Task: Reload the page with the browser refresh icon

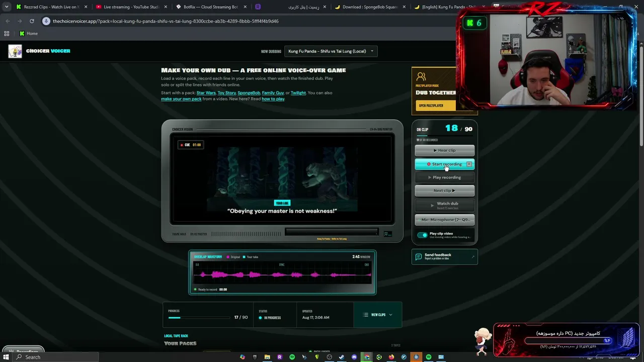Action: [32, 21]
